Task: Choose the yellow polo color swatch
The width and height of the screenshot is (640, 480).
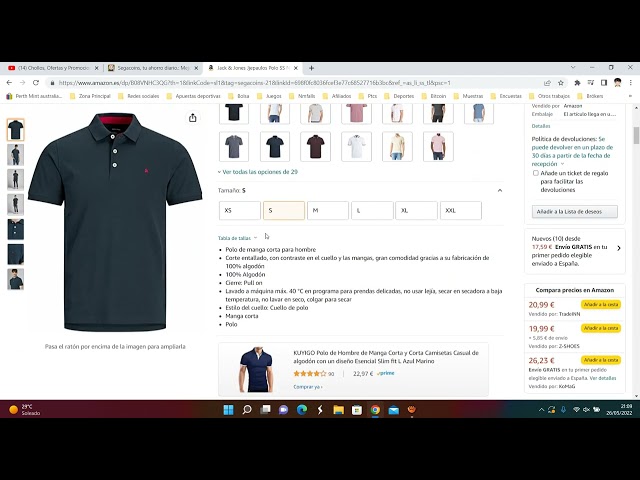Action: coord(397,147)
